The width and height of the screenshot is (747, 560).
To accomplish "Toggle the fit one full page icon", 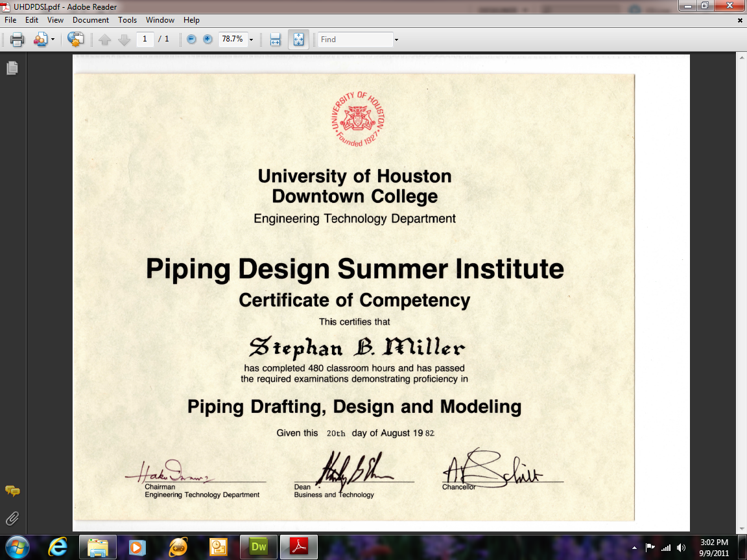I will coord(298,40).
